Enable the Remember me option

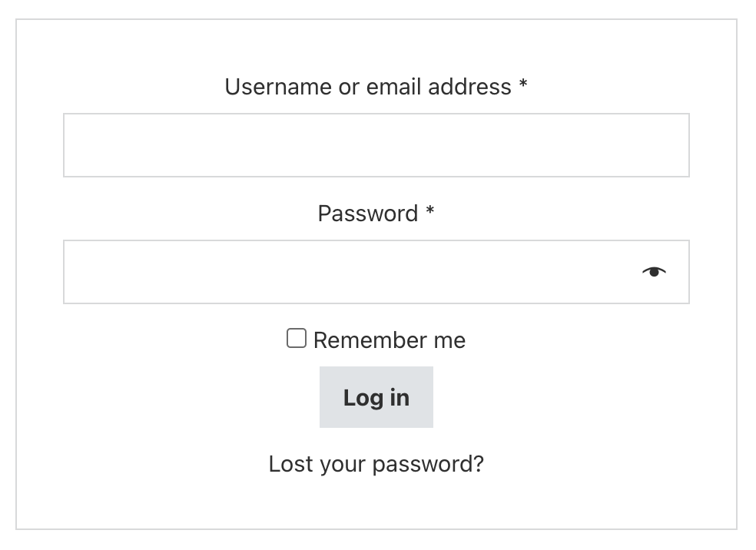296,338
